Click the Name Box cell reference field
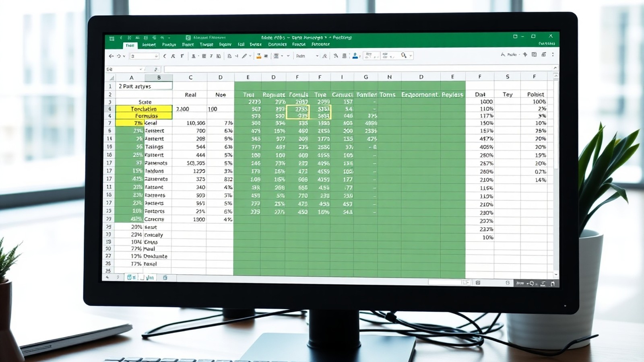 pyautogui.click(x=122, y=69)
